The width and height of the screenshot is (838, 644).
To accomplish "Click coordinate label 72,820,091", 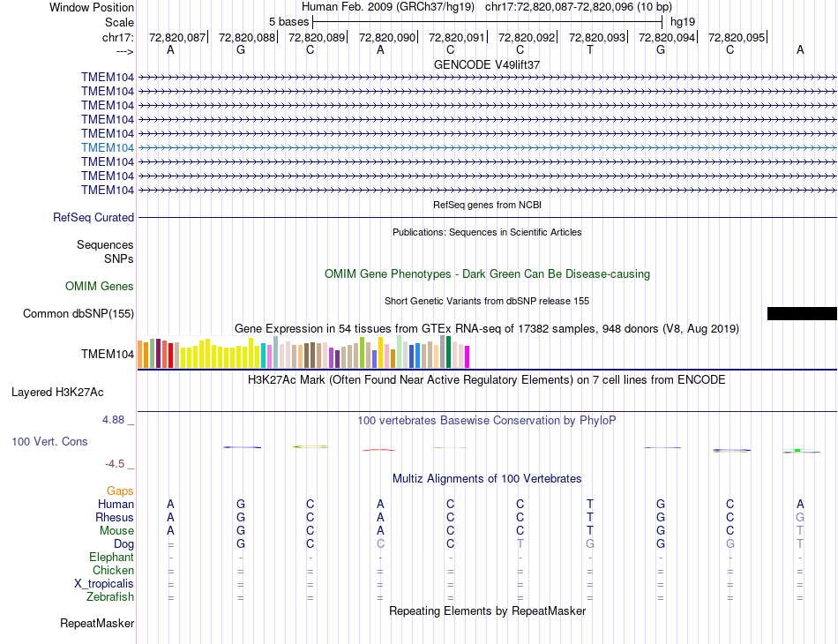I will [x=456, y=37].
